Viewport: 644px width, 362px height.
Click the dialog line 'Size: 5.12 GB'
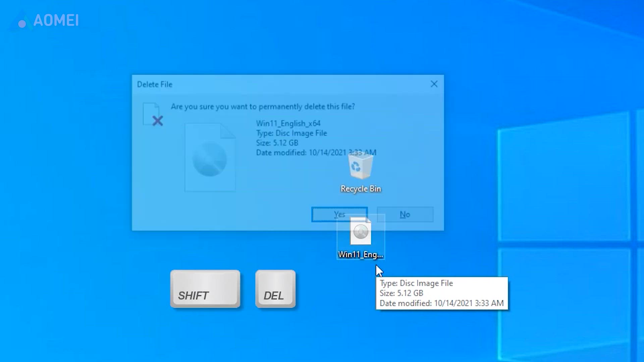277,143
